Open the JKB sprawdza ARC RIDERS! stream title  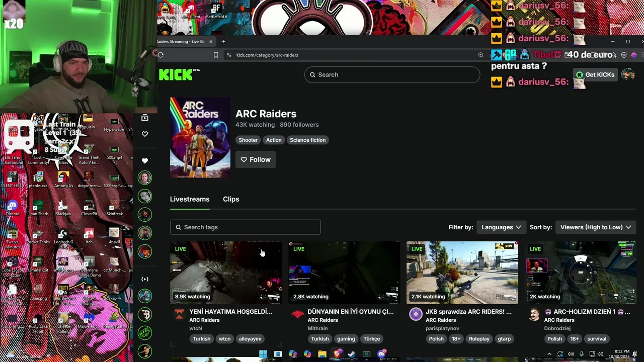coord(468,312)
